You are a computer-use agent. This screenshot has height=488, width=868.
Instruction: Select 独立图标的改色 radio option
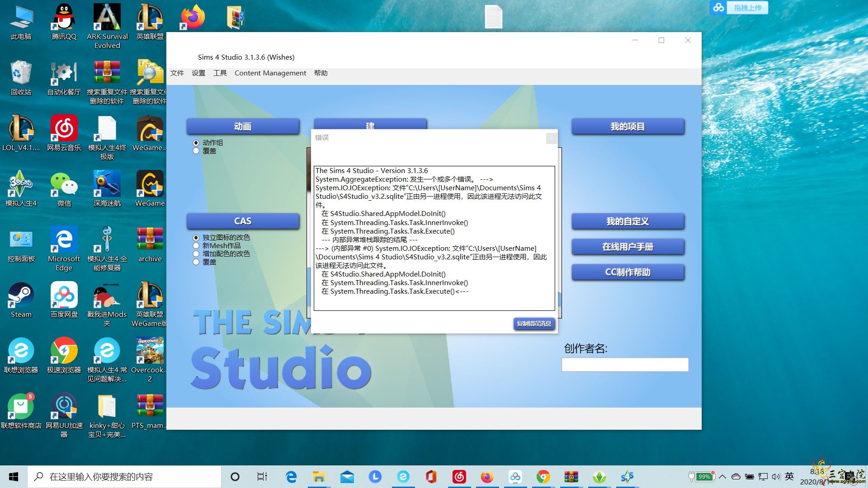196,238
